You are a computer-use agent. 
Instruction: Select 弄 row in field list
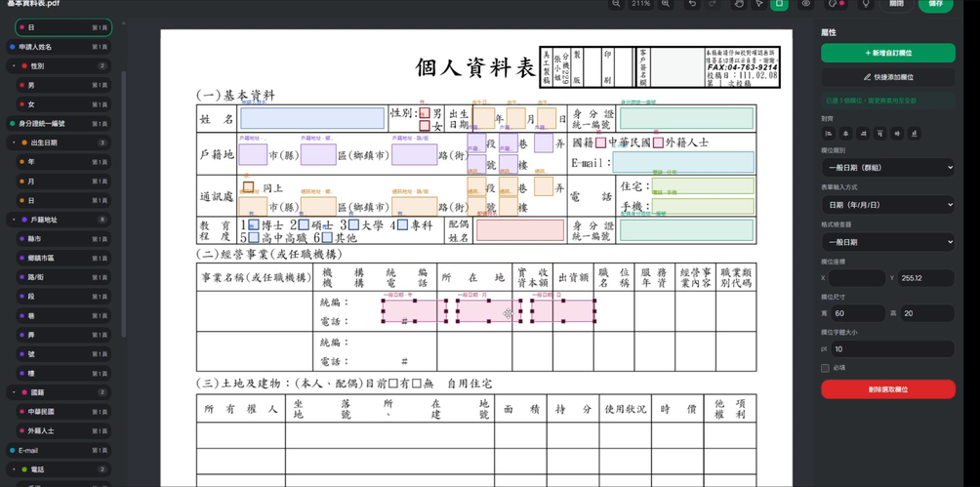click(63, 335)
